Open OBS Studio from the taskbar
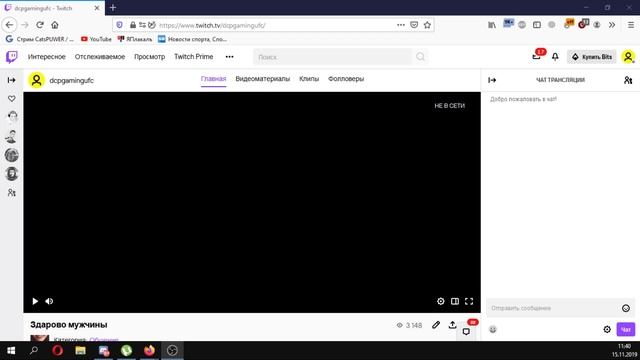Viewport: 640px width, 360px height. [172, 351]
